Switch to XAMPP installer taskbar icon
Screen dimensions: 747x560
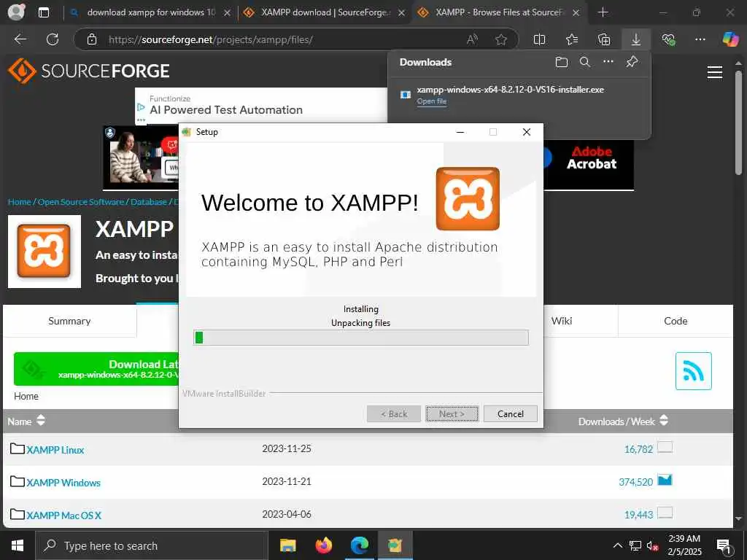click(x=395, y=545)
